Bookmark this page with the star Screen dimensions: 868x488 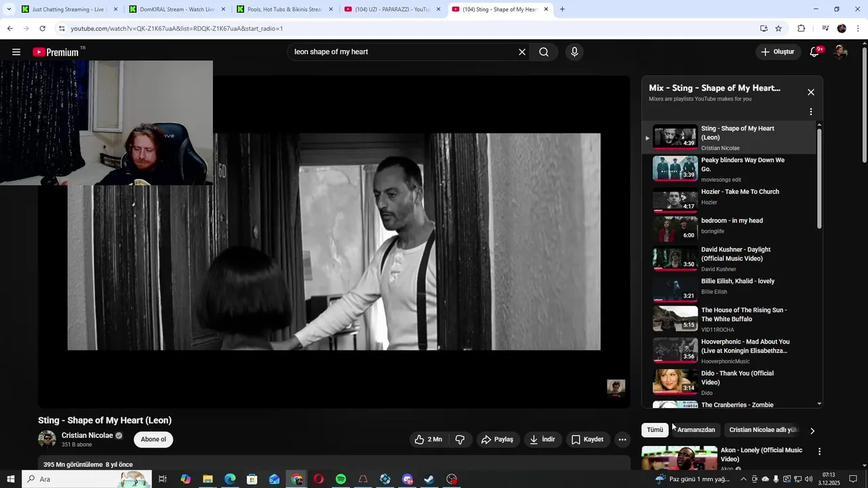tap(778, 28)
